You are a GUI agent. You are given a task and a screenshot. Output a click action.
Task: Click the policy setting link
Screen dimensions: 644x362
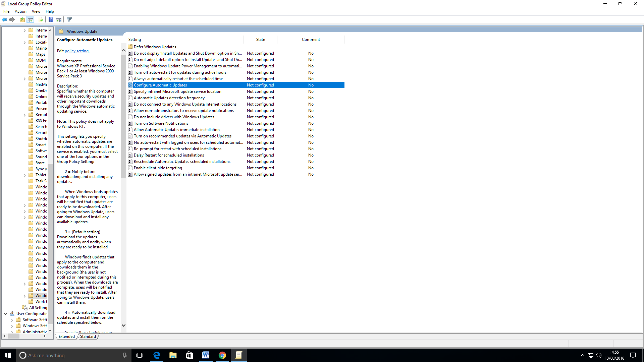(76, 51)
